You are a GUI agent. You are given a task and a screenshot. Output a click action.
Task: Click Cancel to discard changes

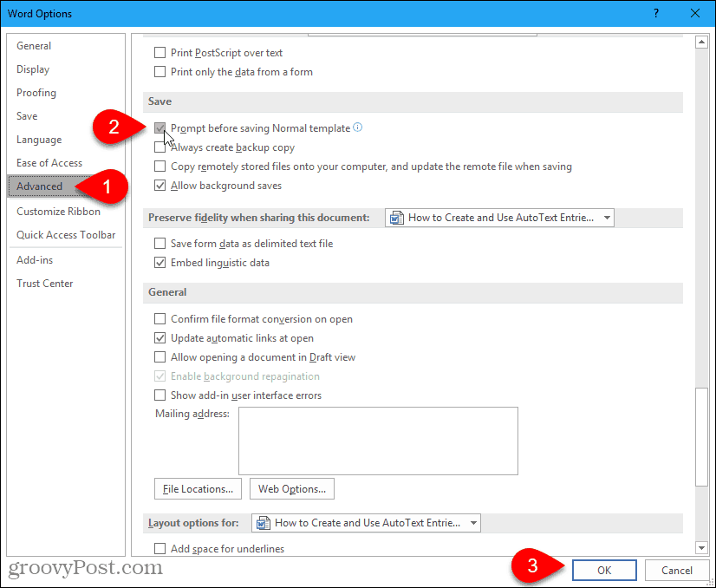677,570
